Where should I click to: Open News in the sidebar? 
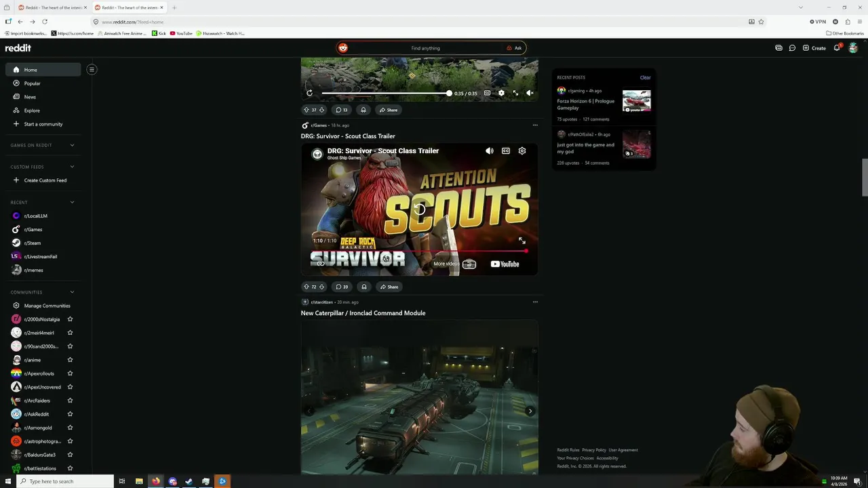43,97
